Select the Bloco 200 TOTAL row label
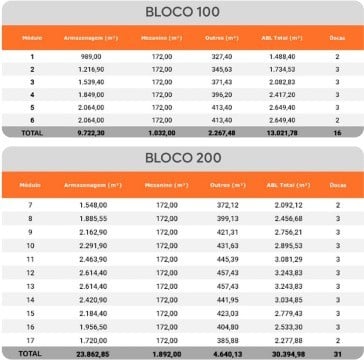Image resolution: width=364 pixels, height=362 pixels. (x=30, y=354)
